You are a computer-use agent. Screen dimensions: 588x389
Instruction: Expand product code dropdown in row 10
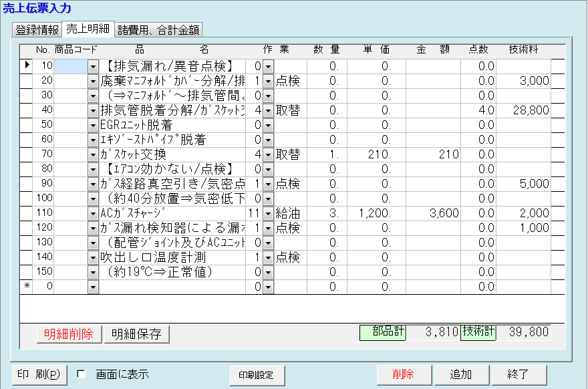click(x=93, y=66)
